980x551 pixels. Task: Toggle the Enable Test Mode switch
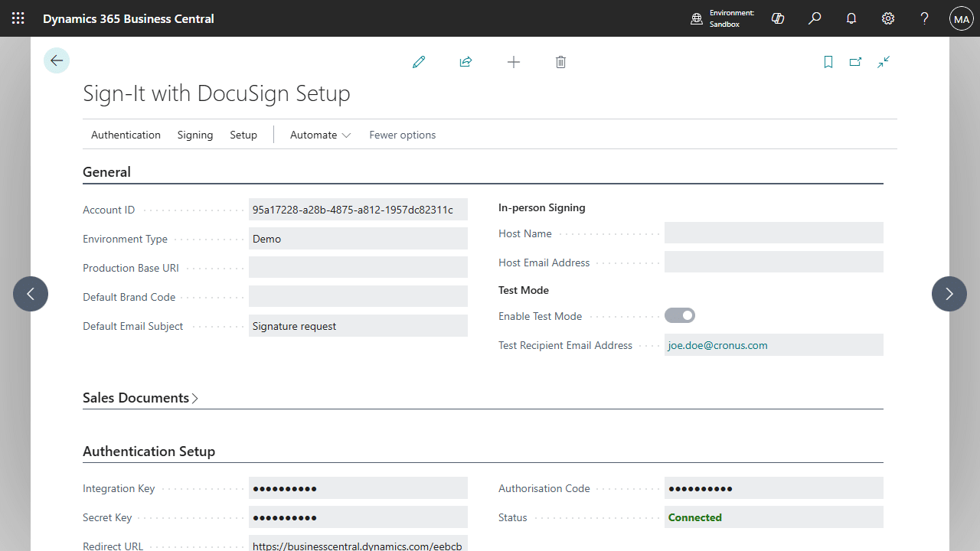(680, 315)
